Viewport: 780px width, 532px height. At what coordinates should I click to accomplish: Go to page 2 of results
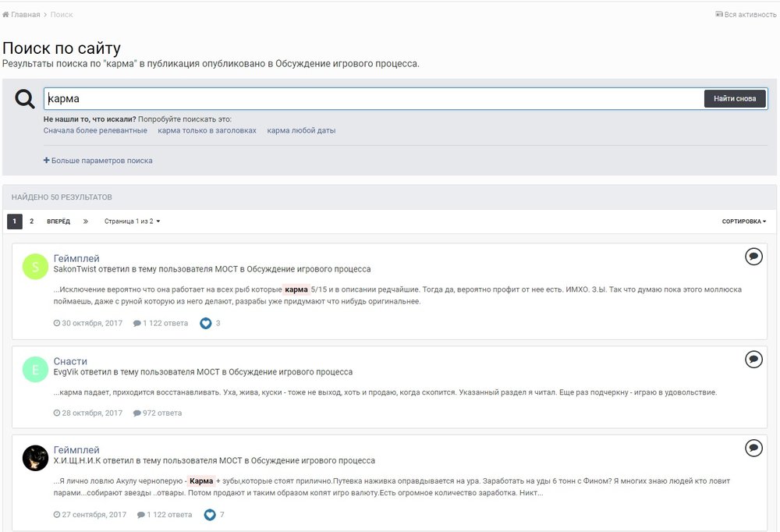[32, 222]
